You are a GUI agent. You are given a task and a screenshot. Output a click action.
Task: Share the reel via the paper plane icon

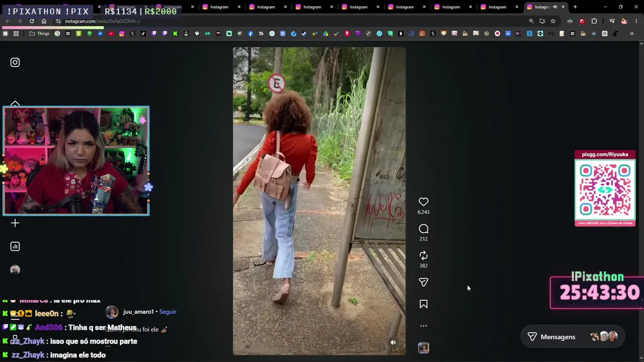point(424,283)
